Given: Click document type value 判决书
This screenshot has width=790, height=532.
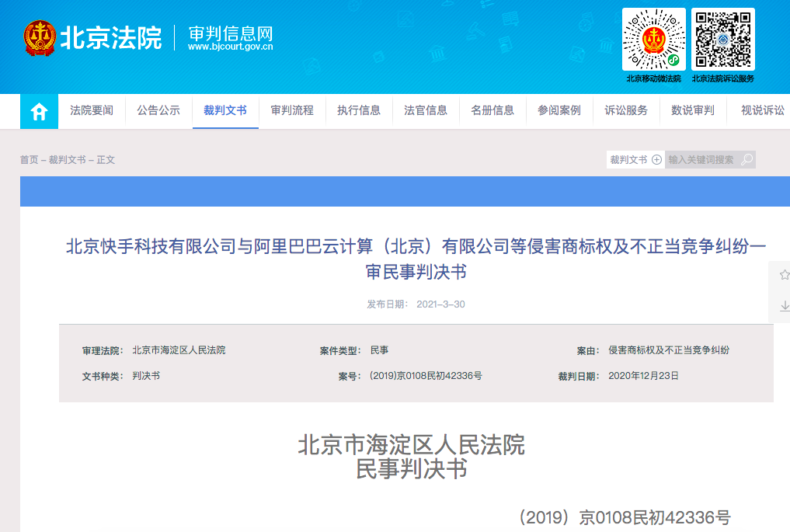Looking at the screenshot, I should coord(146,376).
